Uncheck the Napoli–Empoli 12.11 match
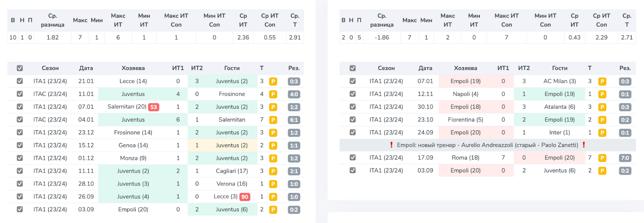 (x=353, y=94)
